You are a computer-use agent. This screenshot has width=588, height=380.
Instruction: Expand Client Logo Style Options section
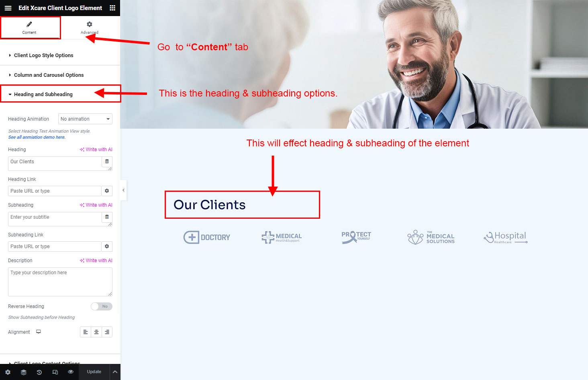(60, 55)
